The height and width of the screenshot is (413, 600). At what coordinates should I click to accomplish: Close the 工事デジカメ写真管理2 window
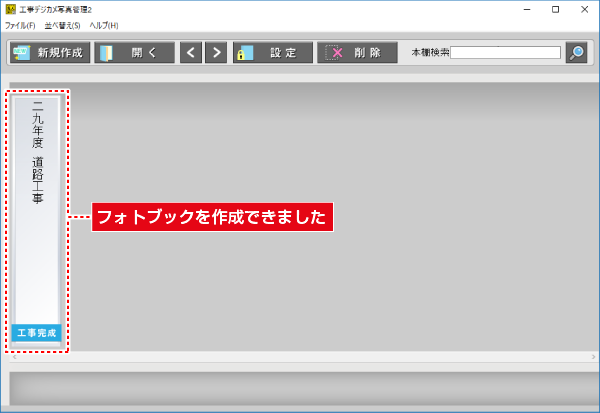pyautogui.click(x=584, y=9)
